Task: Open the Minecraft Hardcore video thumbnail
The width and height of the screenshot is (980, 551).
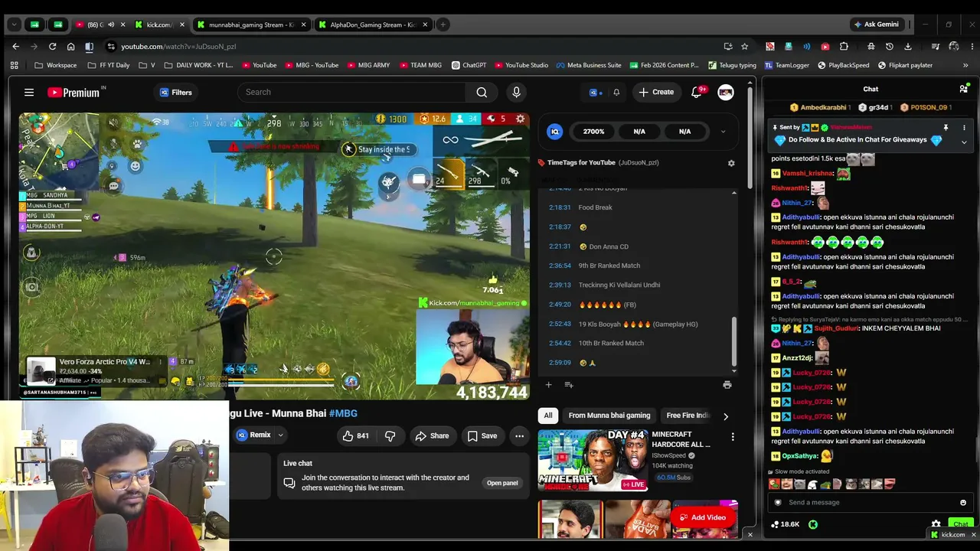Action: coord(593,461)
